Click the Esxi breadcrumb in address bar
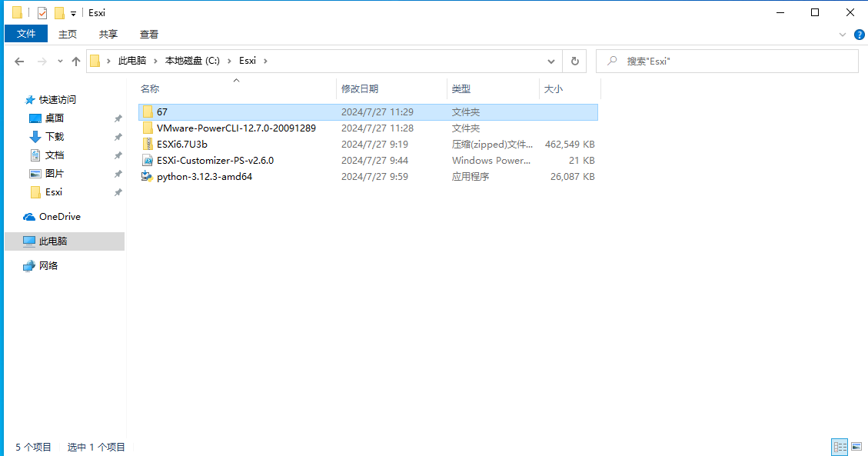The width and height of the screenshot is (868, 456). [x=248, y=61]
